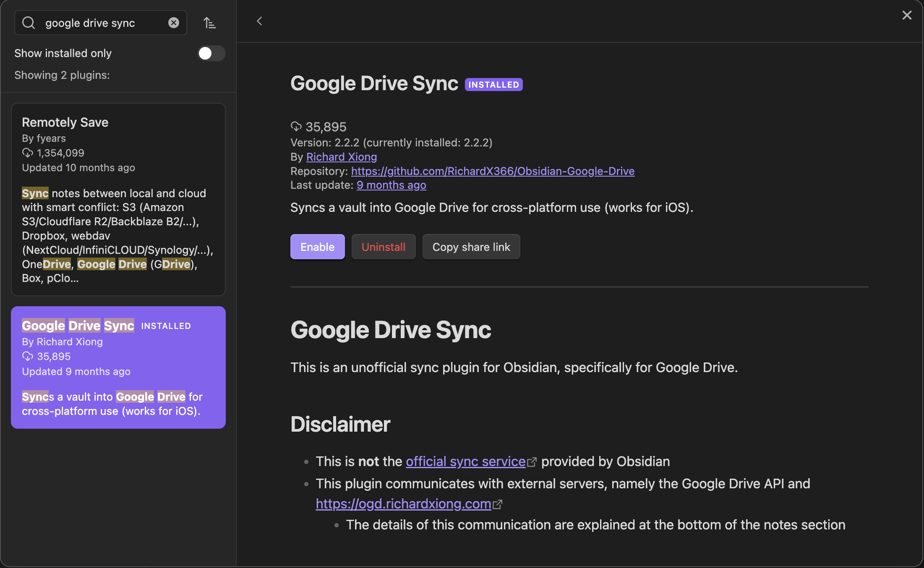Clear the plugin search query
The image size is (924, 568).
pos(174,23)
